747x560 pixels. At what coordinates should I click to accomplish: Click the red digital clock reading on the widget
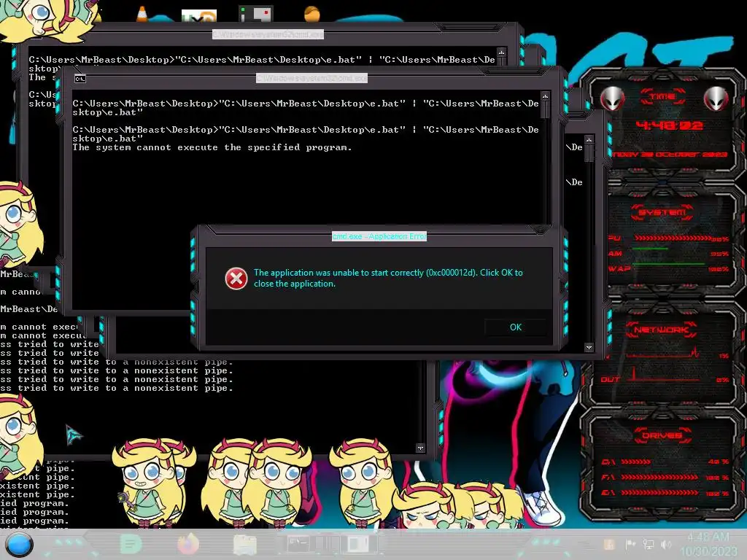coord(669,125)
